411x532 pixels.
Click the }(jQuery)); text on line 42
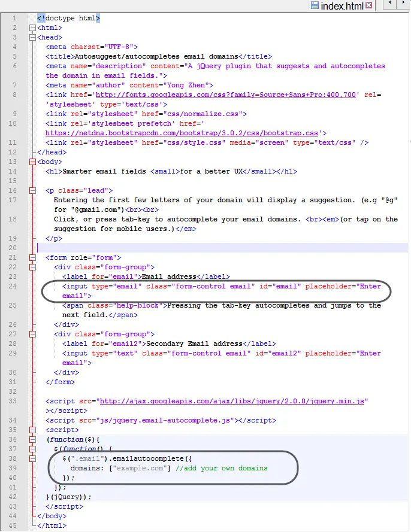pos(69,497)
